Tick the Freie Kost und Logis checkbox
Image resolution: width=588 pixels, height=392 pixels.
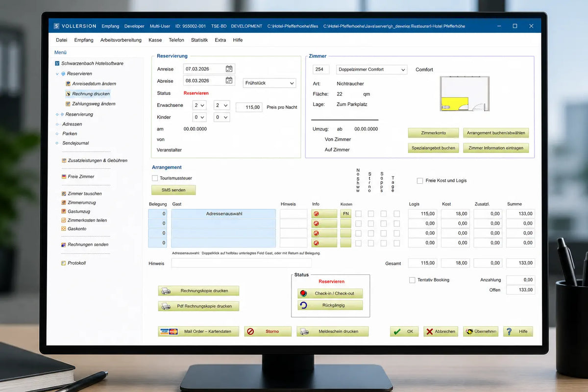pyautogui.click(x=420, y=181)
